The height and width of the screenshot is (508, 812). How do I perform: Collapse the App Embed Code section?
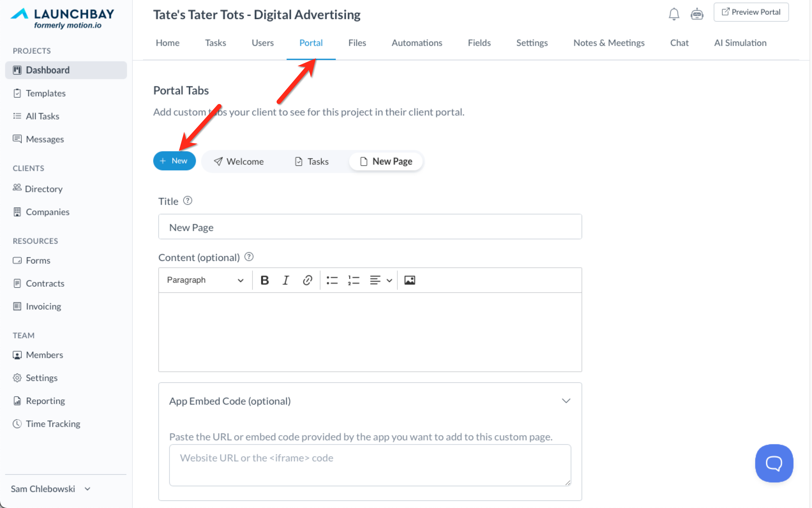tap(566, 400)
